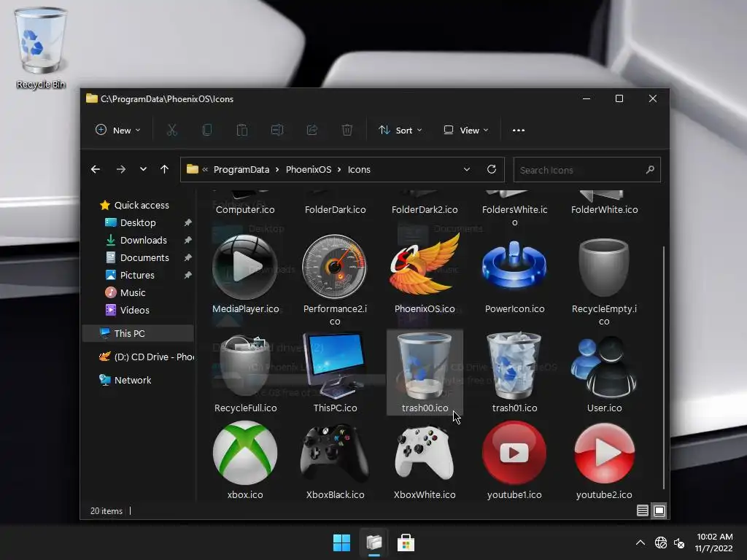Click the Computer.ico file name
This screenshot has height=560, width=747.
tap(245, 209)
